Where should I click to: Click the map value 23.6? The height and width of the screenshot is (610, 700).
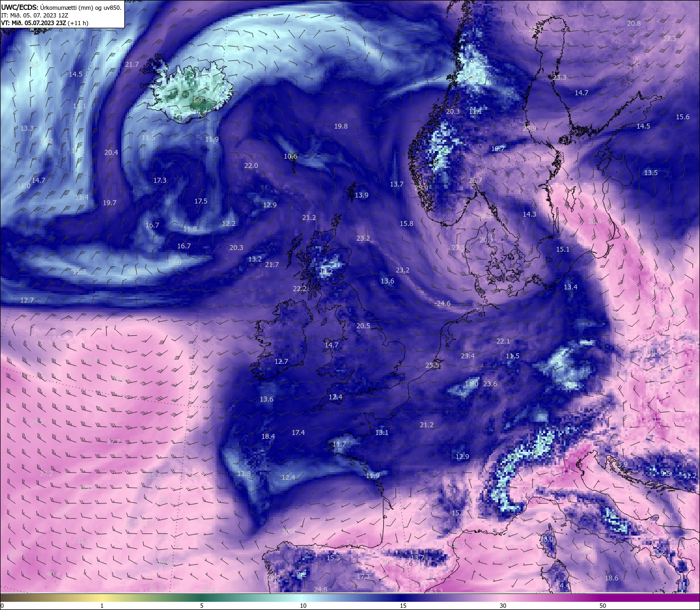pos(490,384)
